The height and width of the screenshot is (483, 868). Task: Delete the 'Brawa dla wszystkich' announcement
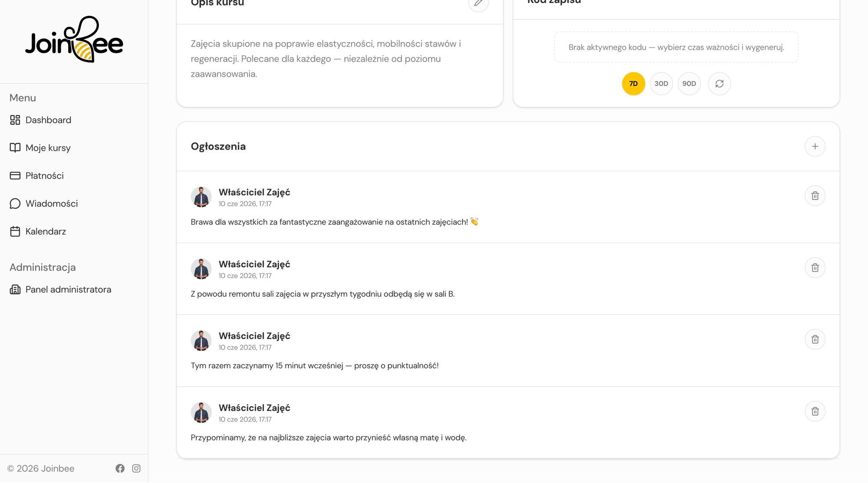815,195
